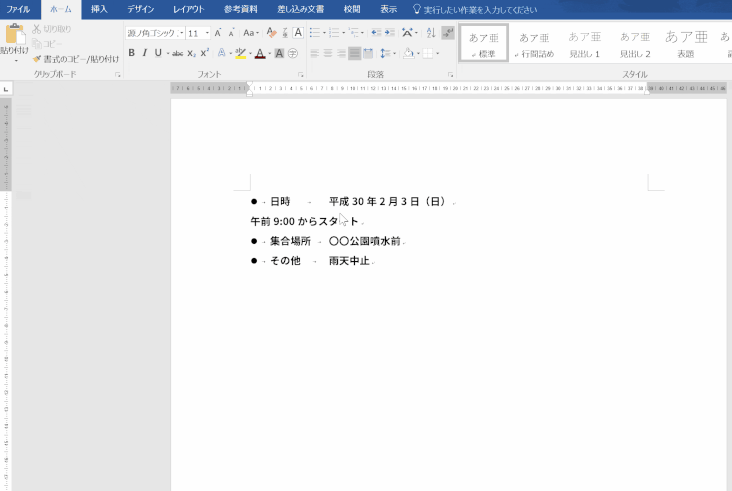Switch to the Review (校閲) tab
The width and height of the screenshot is (732, 491).
coord(352,9)
